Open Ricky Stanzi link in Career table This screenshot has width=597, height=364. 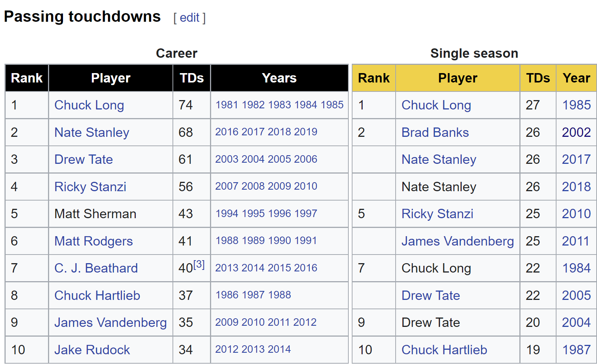90,187
